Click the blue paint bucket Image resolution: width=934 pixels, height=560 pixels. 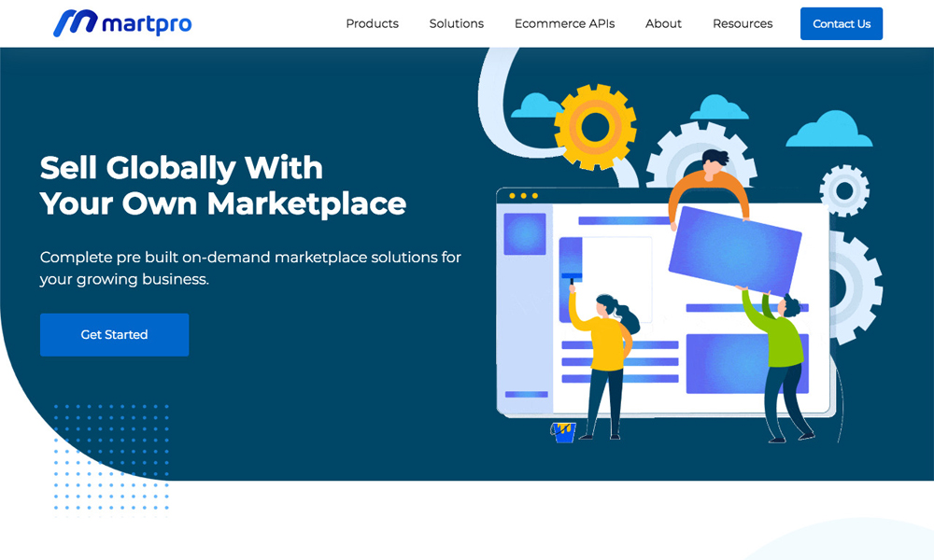coord(563,432)
